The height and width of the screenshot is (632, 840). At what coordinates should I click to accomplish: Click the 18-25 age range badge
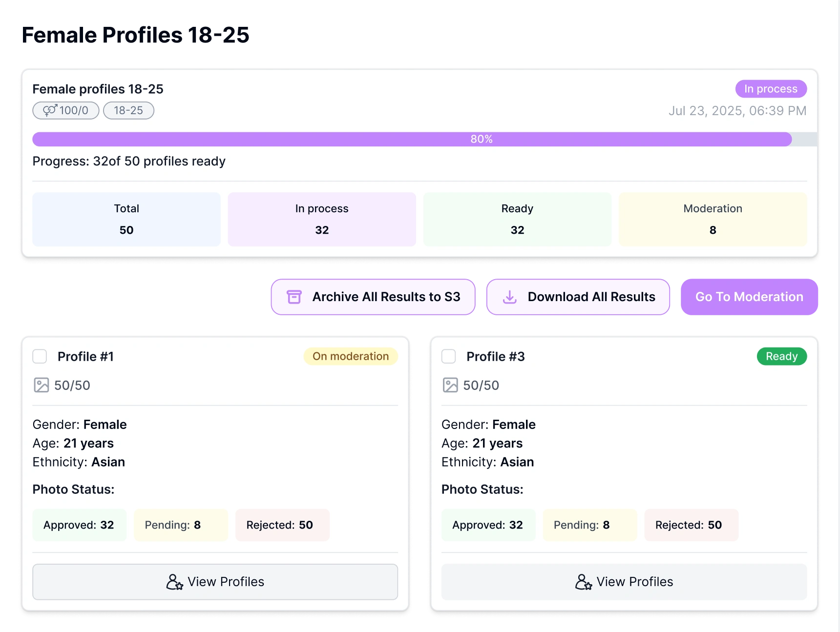(128, 110)
